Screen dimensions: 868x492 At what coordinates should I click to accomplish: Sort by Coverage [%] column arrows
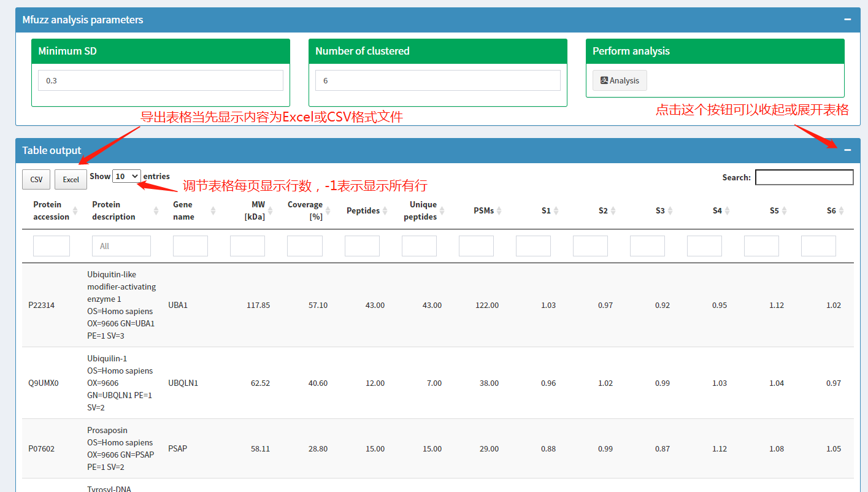pos(328,211)
